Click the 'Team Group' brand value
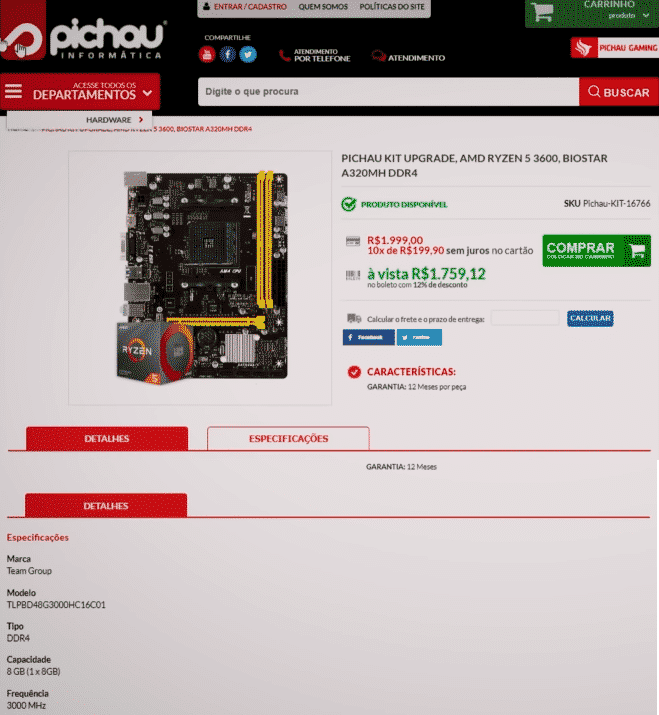Image resolution: width=659 pixels, height=715 pixels. click(x=29, y=571)
